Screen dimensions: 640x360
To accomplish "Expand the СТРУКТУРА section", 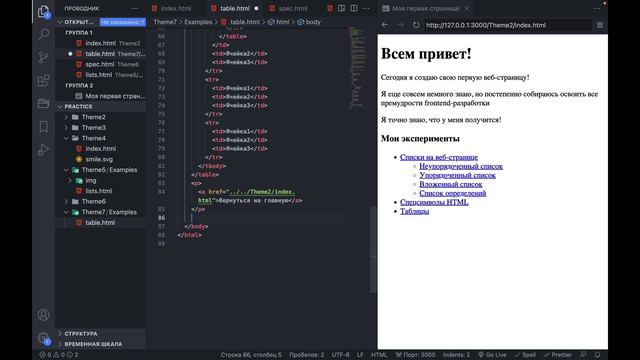I will [x=60, y=333].
